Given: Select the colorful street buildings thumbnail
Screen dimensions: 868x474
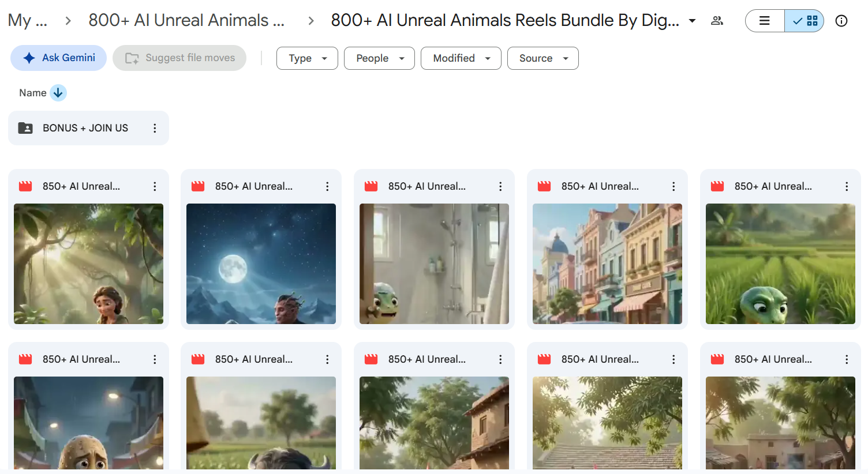Looking at the screenshot, I should 607,264.
